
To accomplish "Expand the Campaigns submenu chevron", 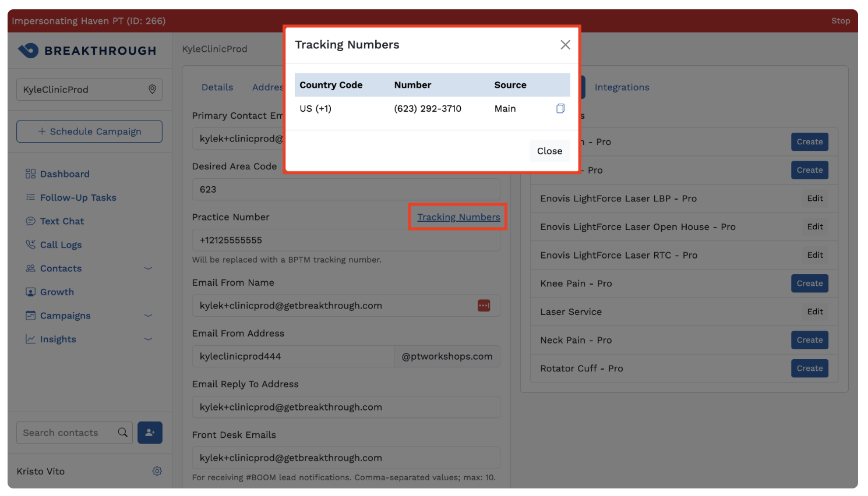I will click(148, 316).
